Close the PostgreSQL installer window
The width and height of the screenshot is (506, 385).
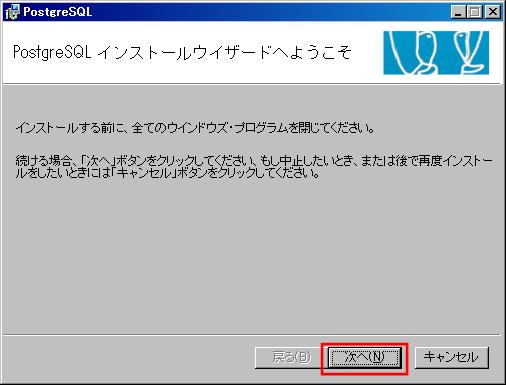tap(493, 12)
